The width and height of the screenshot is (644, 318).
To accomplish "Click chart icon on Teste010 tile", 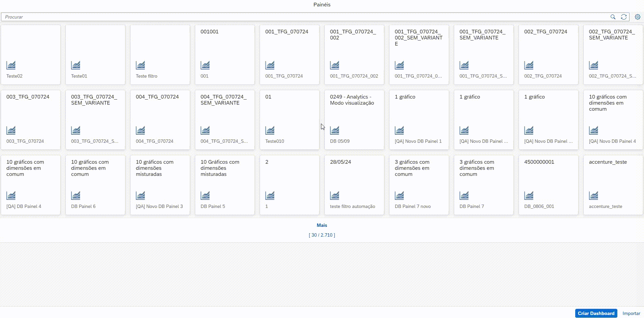I will coord(270,130).
